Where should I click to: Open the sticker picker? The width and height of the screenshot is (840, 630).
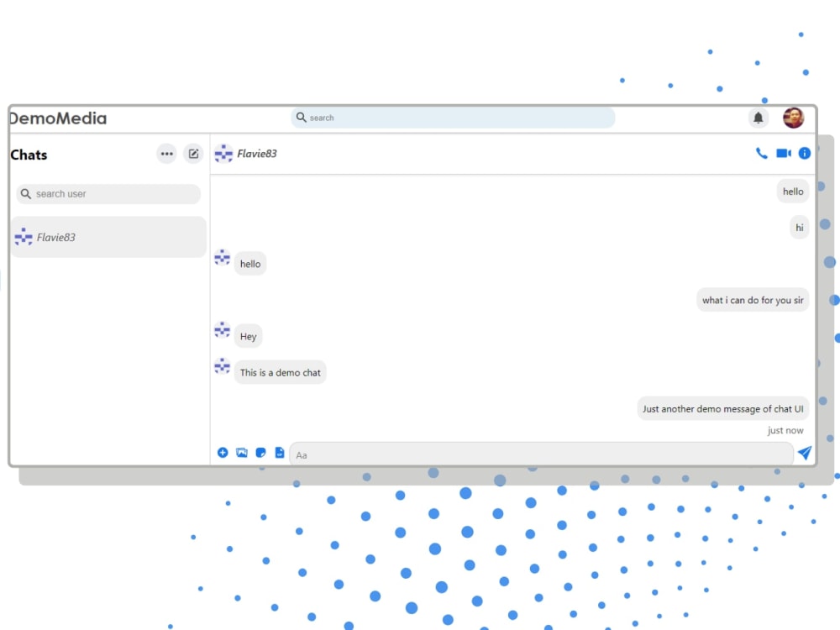click(261, 452)
